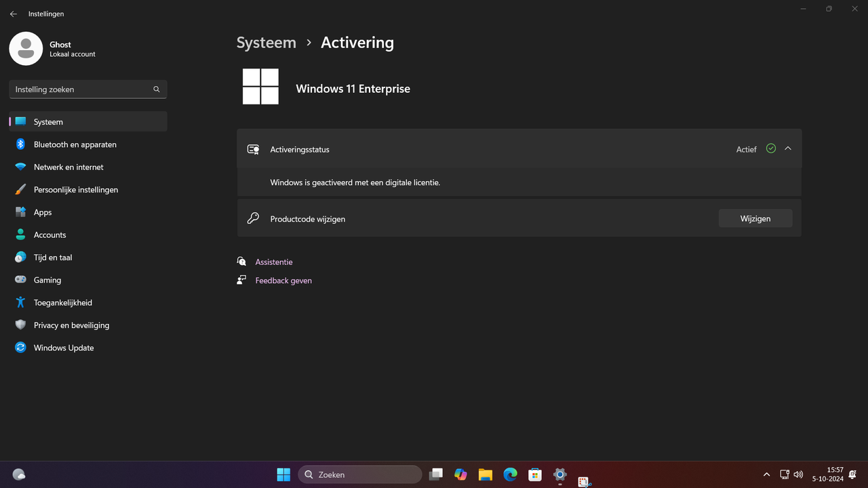The image size is (868, 488).
Task: Select Apps in the sidebar
Action: click(x=88, y=212)
